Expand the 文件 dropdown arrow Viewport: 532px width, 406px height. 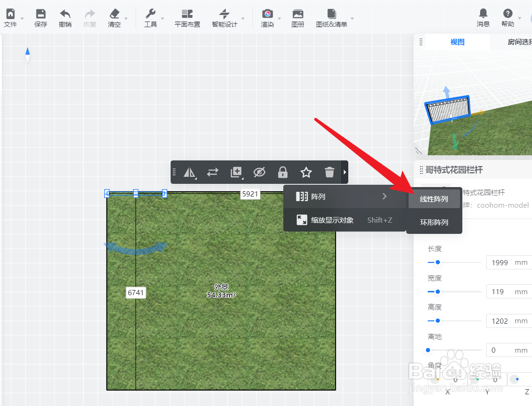coord(22,18)
